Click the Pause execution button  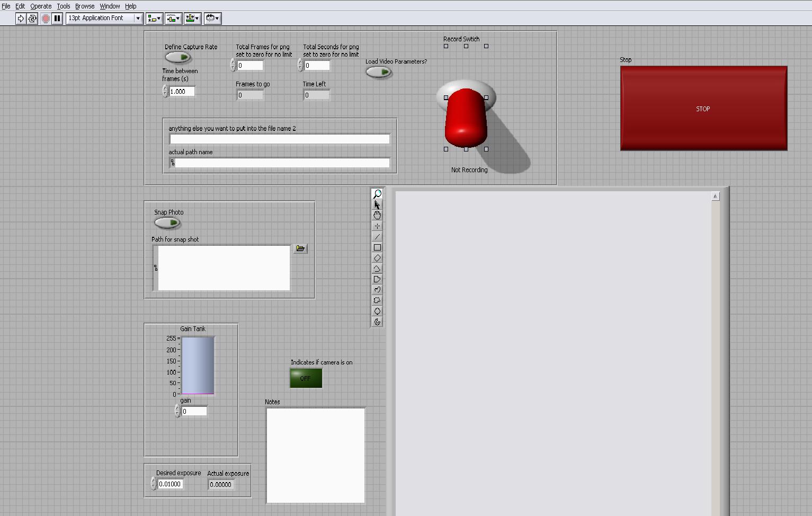(57, 19)
